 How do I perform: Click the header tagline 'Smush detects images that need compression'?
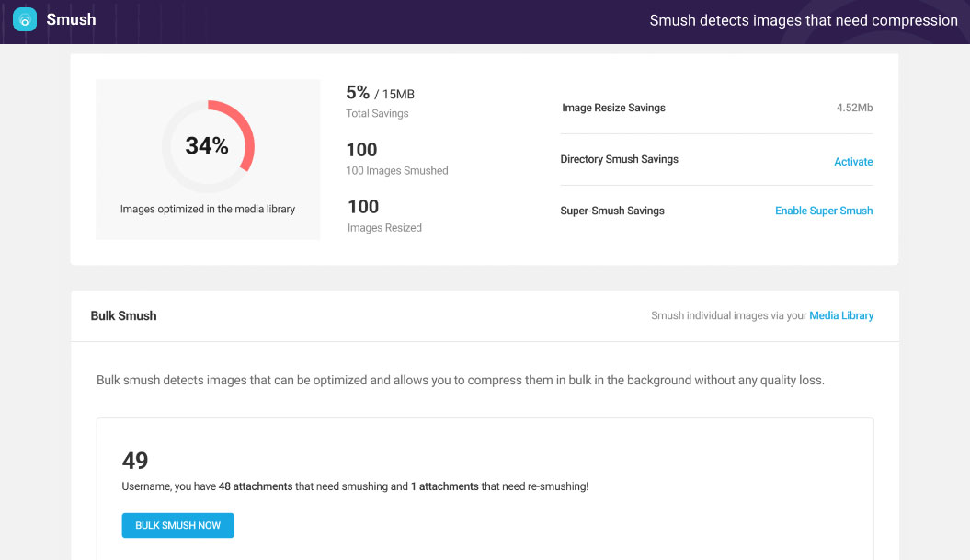pyautogui.click(x=804, y=20)
